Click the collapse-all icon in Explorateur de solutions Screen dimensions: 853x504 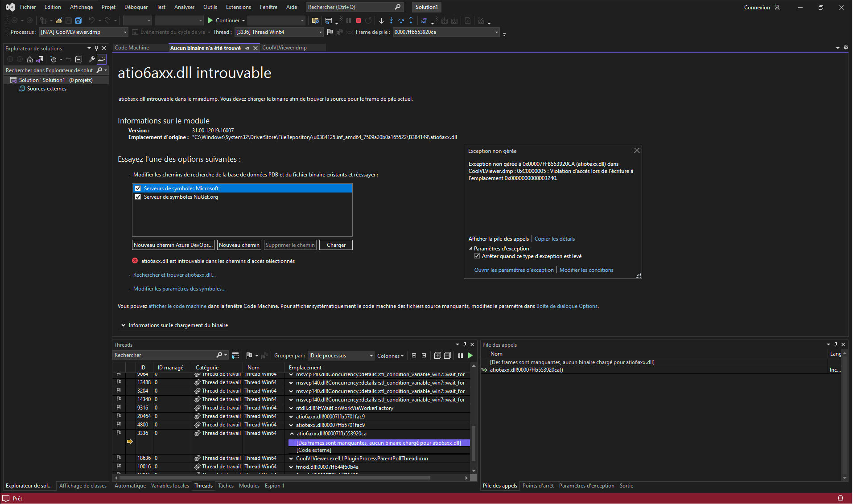pos(78,59)
